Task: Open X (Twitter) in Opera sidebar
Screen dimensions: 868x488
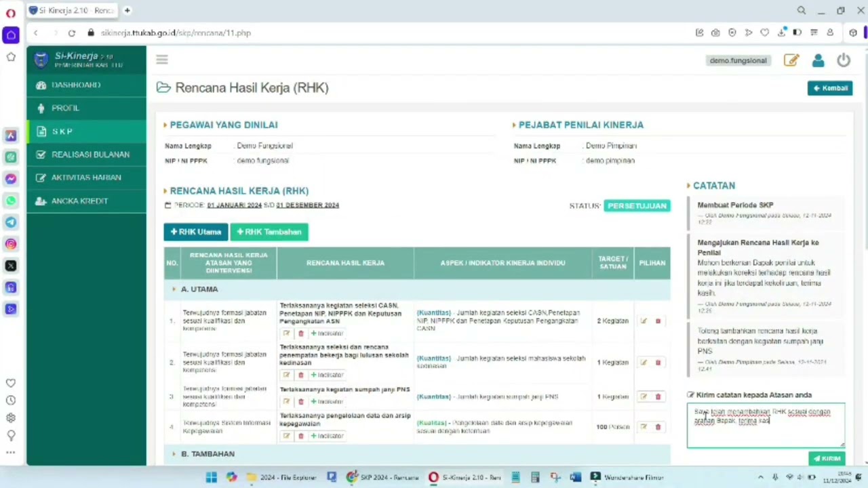Action: [11, 266]
